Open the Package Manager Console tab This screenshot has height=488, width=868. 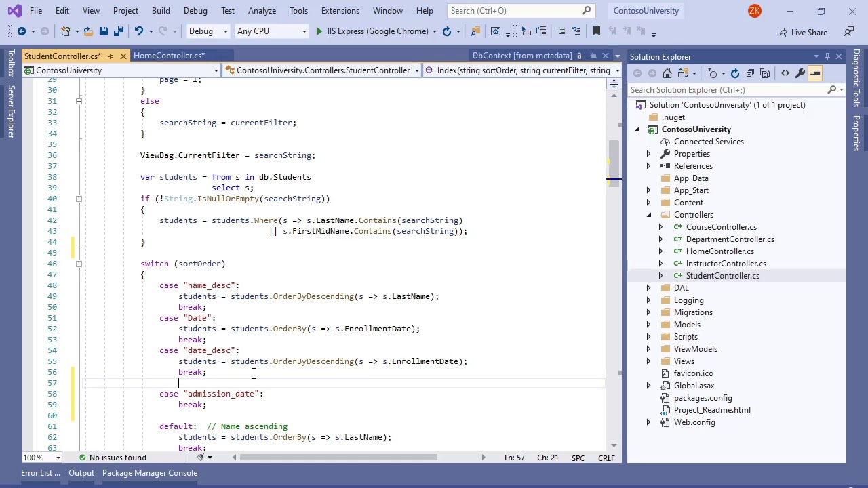coord(150,473)
